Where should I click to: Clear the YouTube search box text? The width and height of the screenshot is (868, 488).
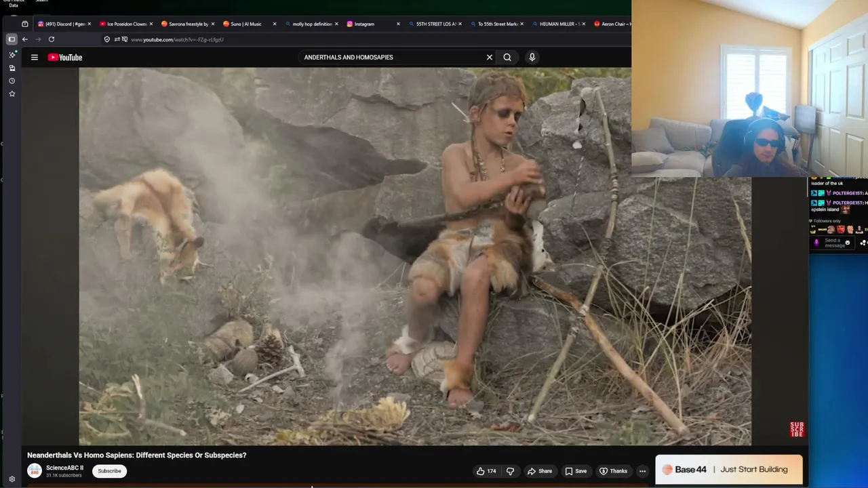click(x=489, y=58)
